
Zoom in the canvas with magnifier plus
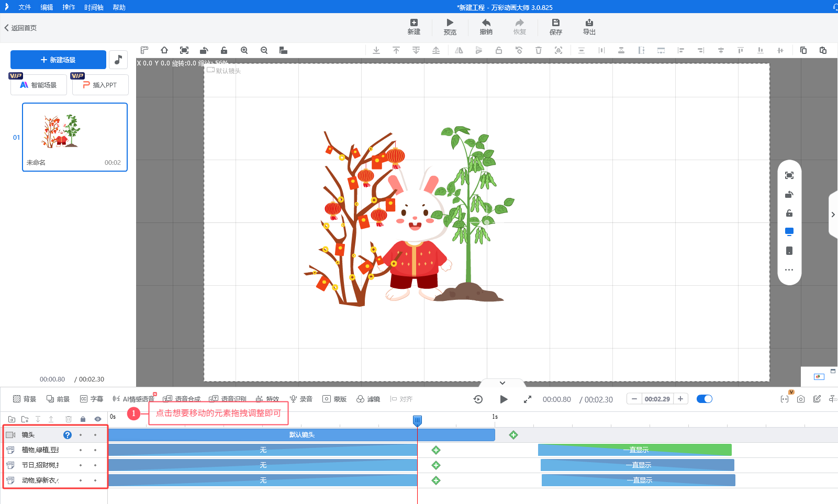point(244,50)
